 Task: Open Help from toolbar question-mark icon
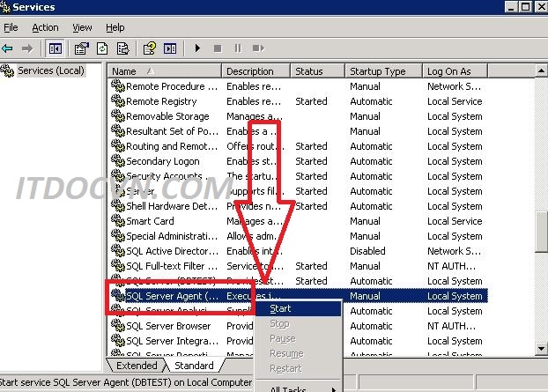(150, 48)
